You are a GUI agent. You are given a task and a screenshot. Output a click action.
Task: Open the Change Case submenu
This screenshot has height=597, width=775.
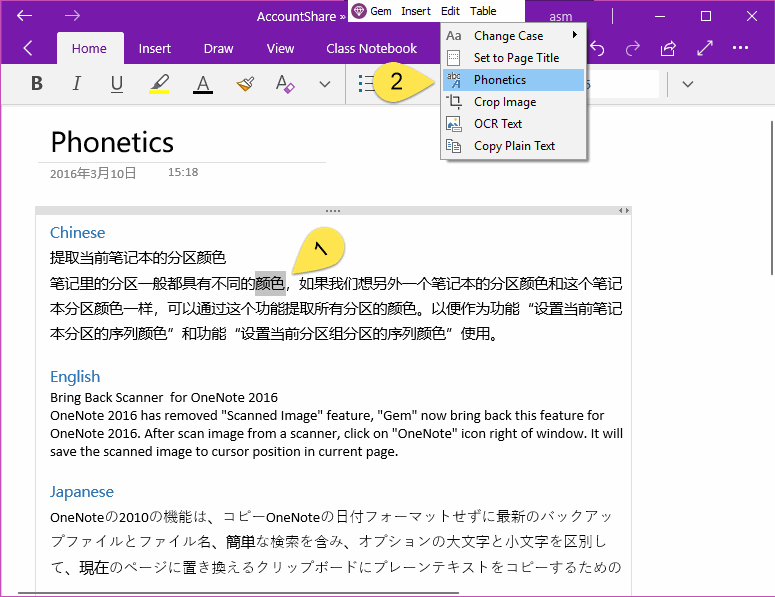[514, 36]
